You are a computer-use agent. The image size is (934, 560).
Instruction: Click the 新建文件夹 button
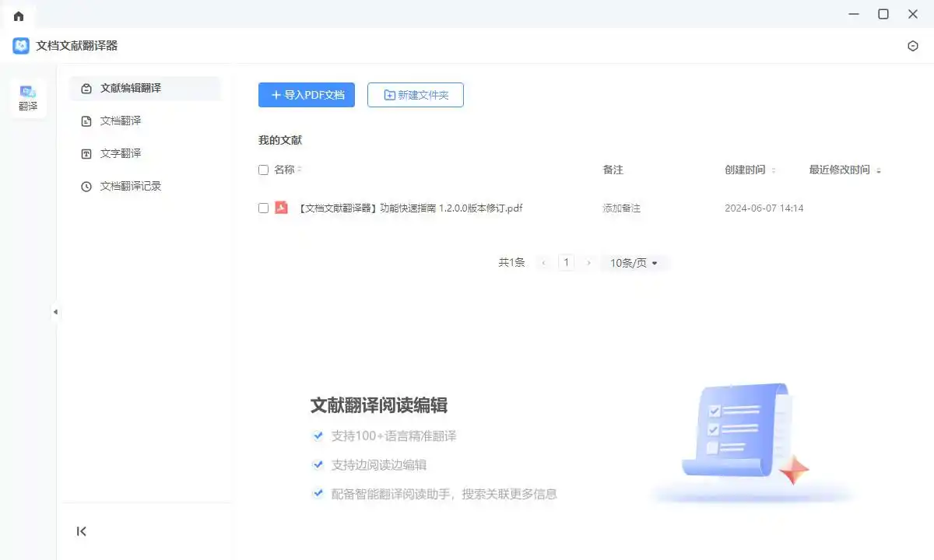pyautogui.click(x=415, y=94)
